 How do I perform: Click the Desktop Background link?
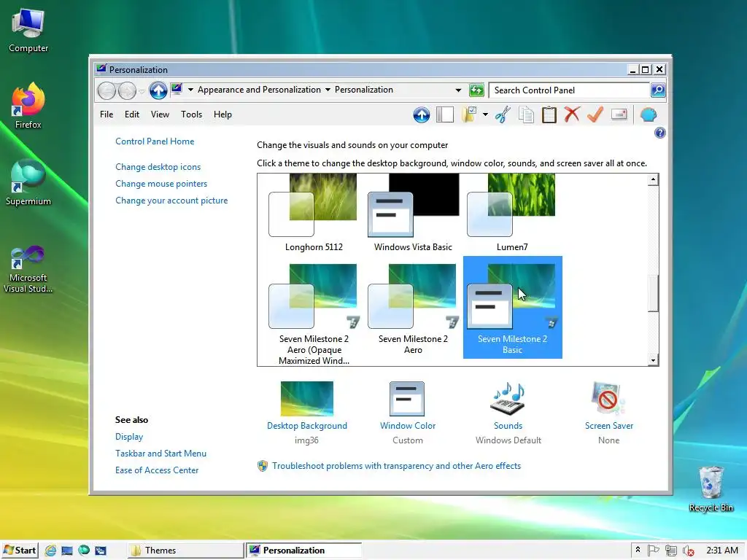(x=307, y=426)
